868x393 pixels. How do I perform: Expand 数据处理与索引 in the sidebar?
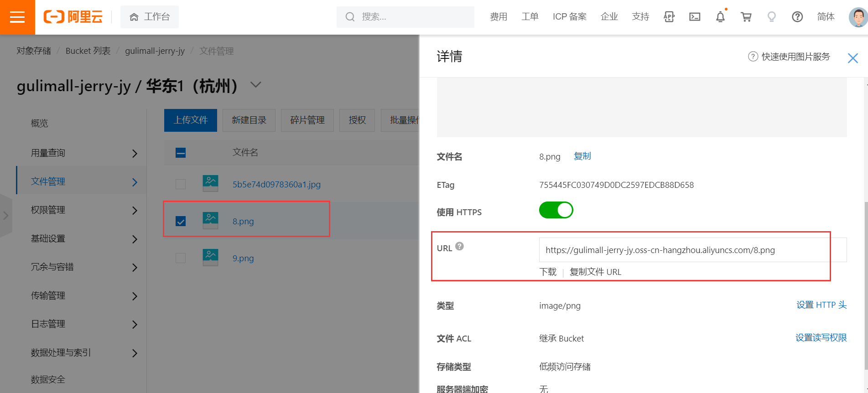(135, 353)
